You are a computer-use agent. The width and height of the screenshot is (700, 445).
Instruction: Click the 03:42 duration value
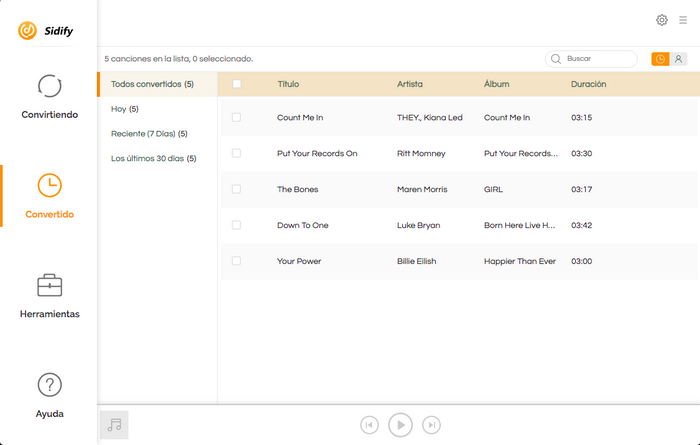[x=582, y=225]
